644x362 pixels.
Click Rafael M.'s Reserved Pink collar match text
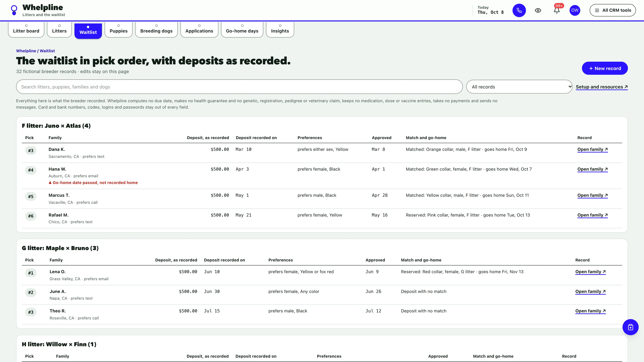pyautogui.click(x=468, y=215)
